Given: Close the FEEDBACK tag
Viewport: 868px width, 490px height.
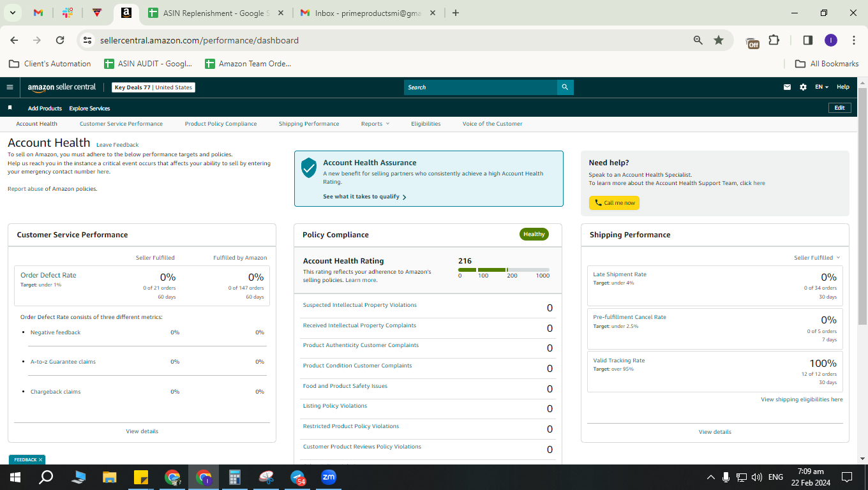Looking at the screenshot, I should (x=40, y=459).
